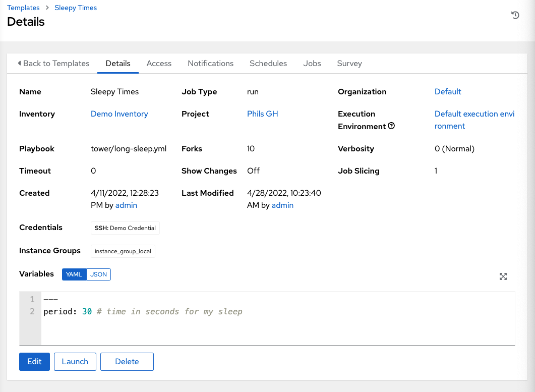The image size is (535, 392).
Task: Click the playbook value tower/long-sleep.yml
Action: click(x=129, y=148)
